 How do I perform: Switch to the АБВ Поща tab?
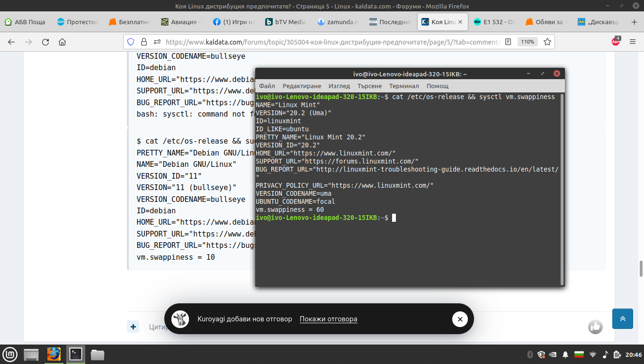pyautogui.click(x=26, y=22)
